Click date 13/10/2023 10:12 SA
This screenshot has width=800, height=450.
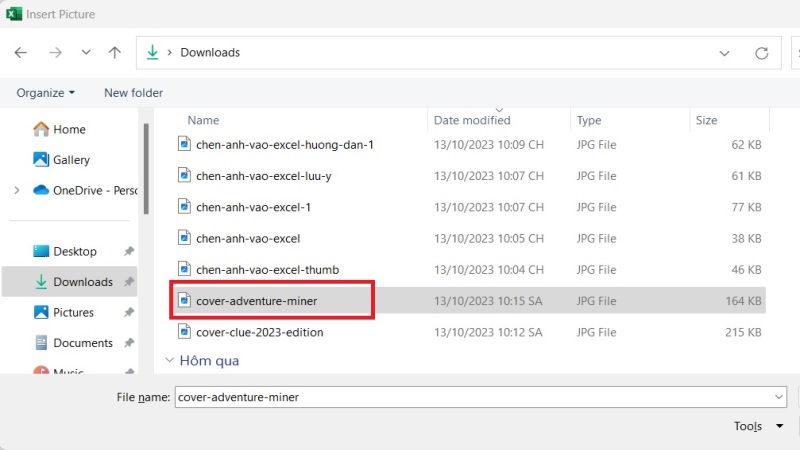(488, 332)
